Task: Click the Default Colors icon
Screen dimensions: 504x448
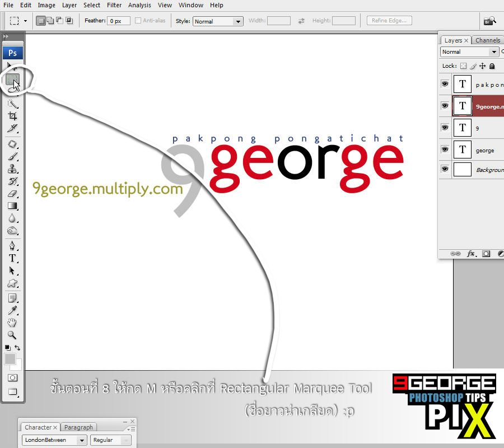Action: coord(8,348)
